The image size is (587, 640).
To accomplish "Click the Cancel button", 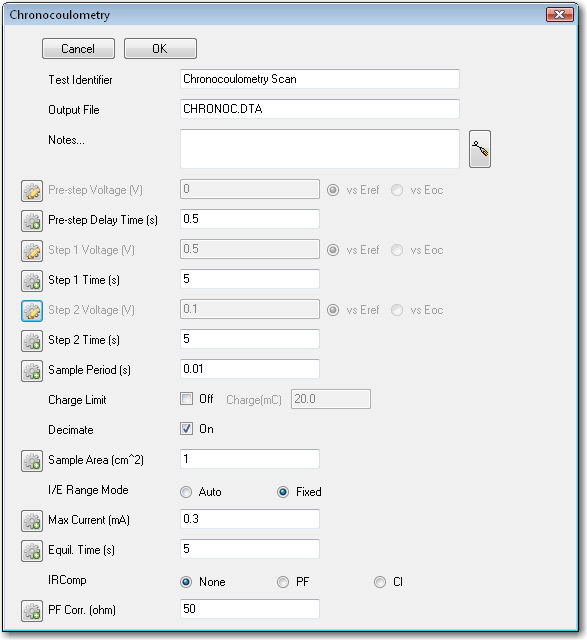I will 78,49.
